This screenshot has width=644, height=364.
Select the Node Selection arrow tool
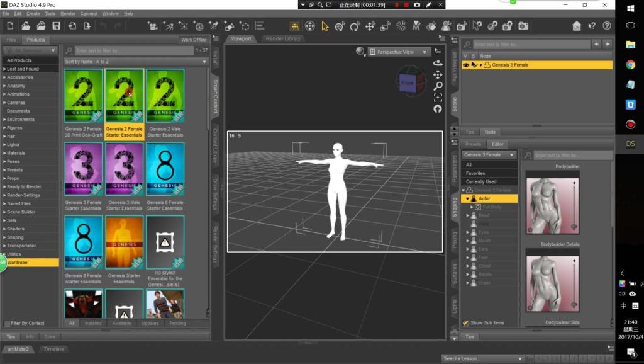tap(325, 26)
